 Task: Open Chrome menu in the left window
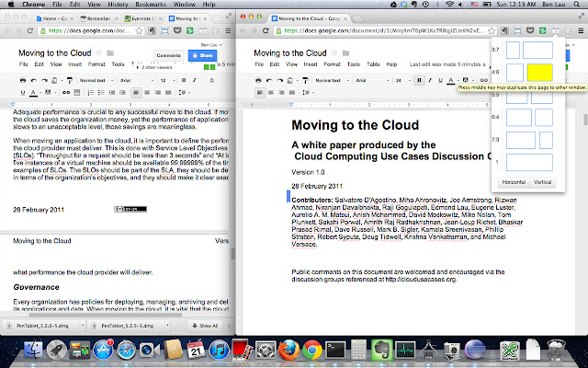coord(228,30)
